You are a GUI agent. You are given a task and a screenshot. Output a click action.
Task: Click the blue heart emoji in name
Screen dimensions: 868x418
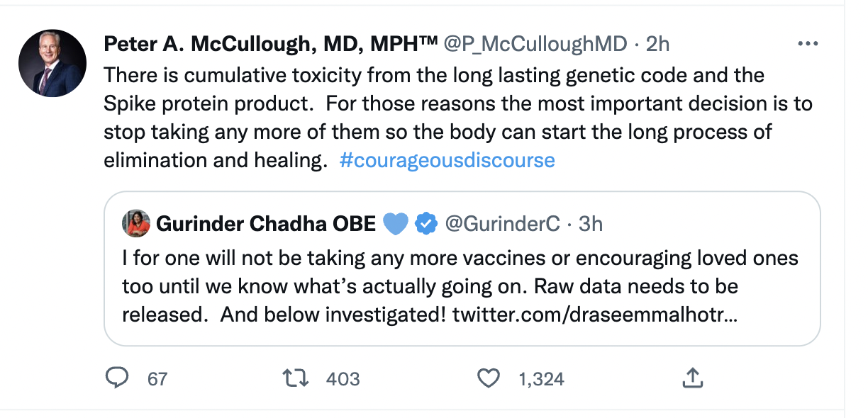(396, 224)
